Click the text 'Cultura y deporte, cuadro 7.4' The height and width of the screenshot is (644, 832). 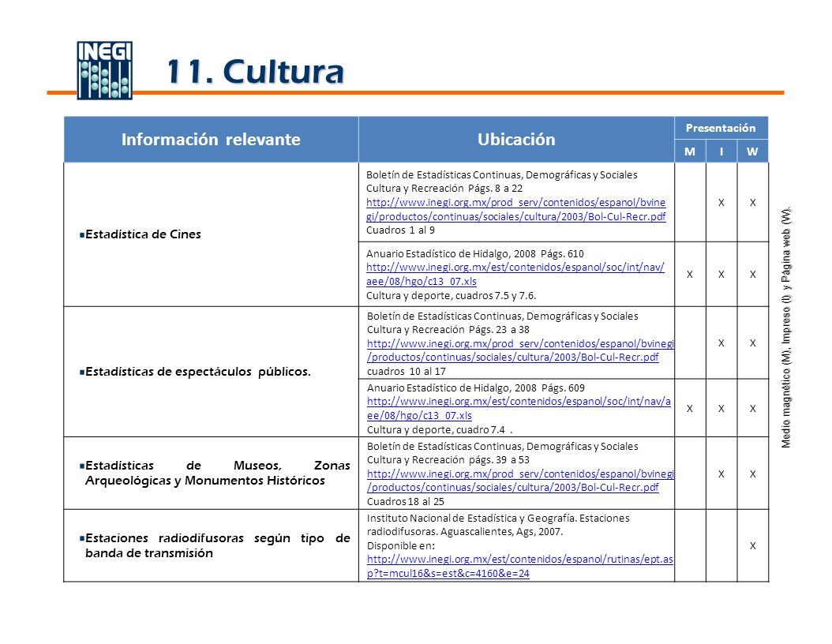437,429
